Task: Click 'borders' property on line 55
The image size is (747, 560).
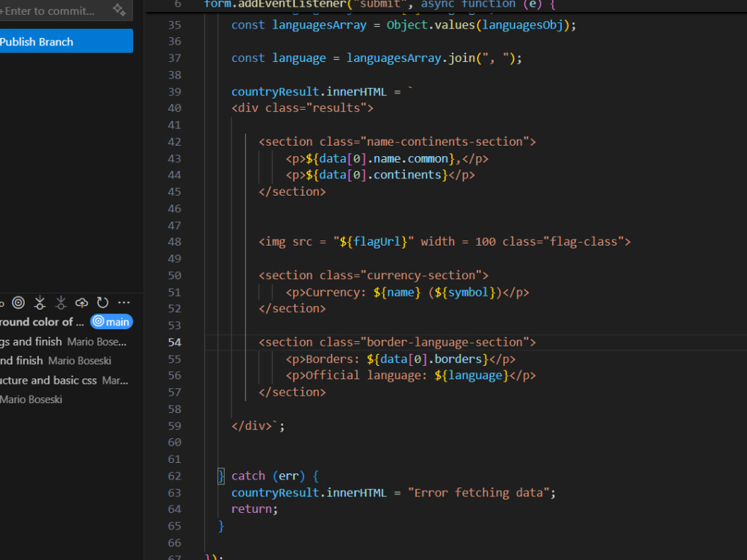Action: point(459,359)
